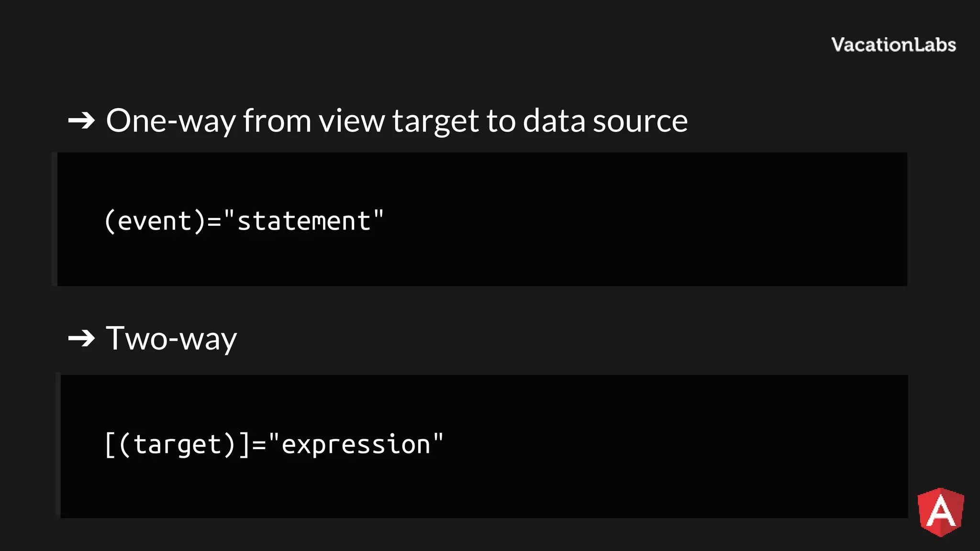Click the left border bar of the second code block

58,446
